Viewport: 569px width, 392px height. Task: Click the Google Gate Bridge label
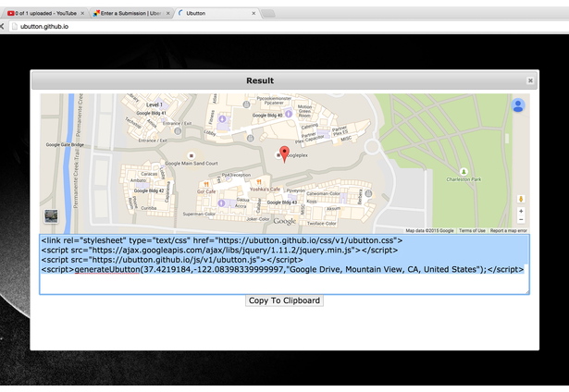point(65,144)
